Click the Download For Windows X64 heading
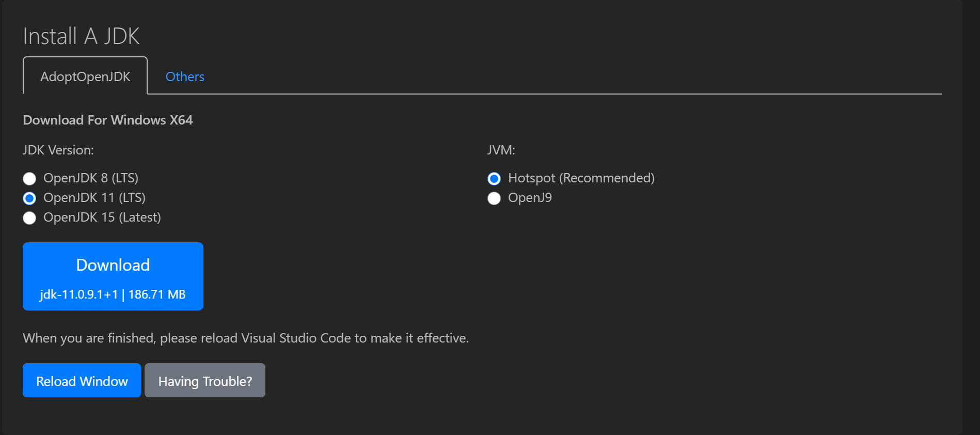The image size is (980, 435). click(108, 120)
